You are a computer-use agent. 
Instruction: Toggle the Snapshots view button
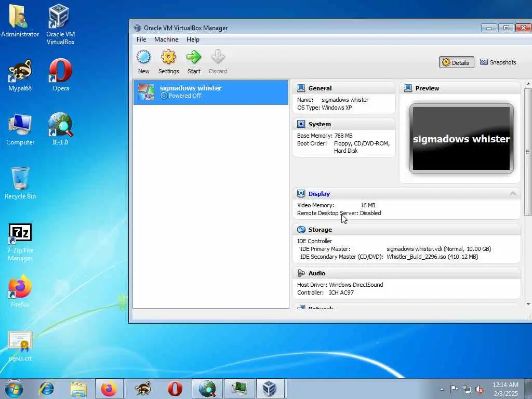pos(498,62)
